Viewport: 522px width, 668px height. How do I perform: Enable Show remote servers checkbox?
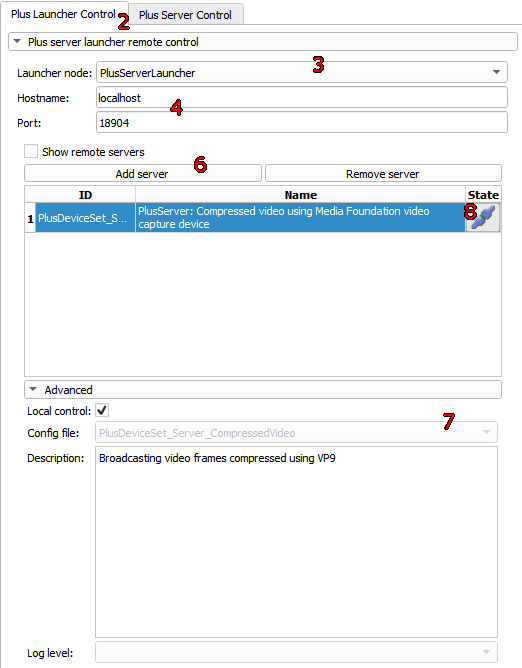pos(31,152)
